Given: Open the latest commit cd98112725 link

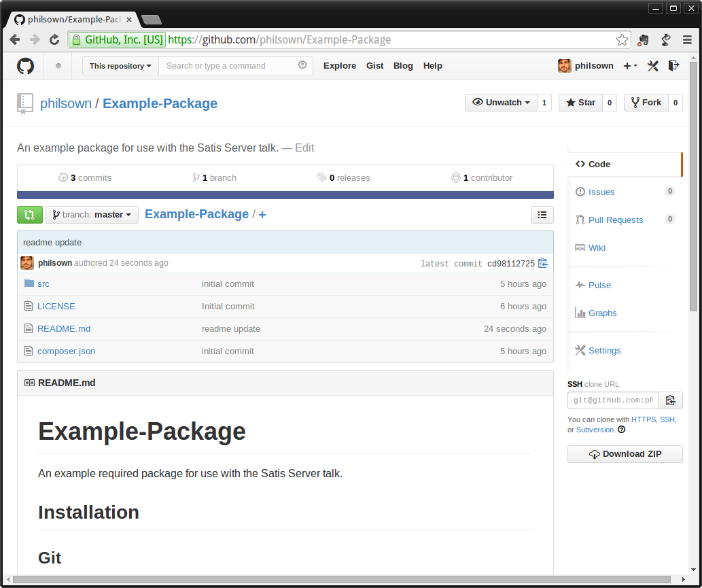Looking at the screenshot, I should point(511,264).
